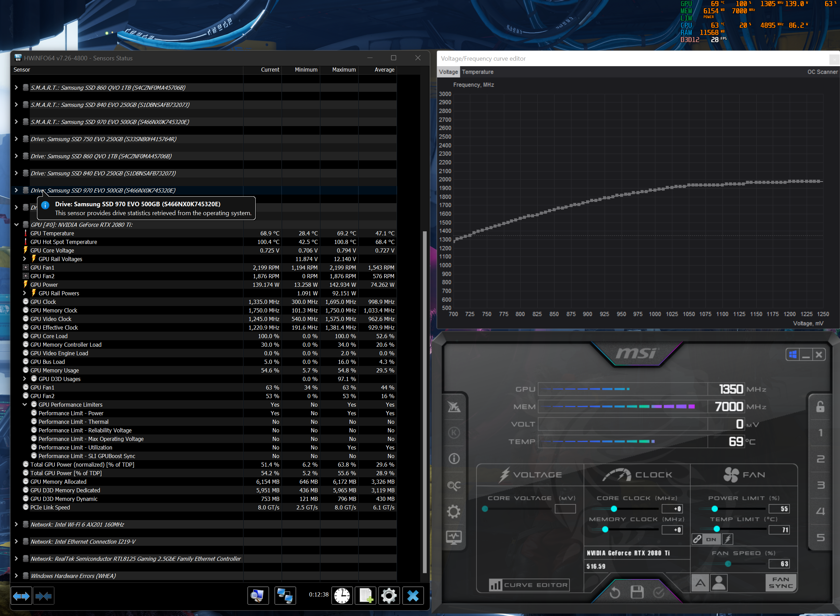
Task: Toggle the power and temp limit link button
Action: point(697,539)
